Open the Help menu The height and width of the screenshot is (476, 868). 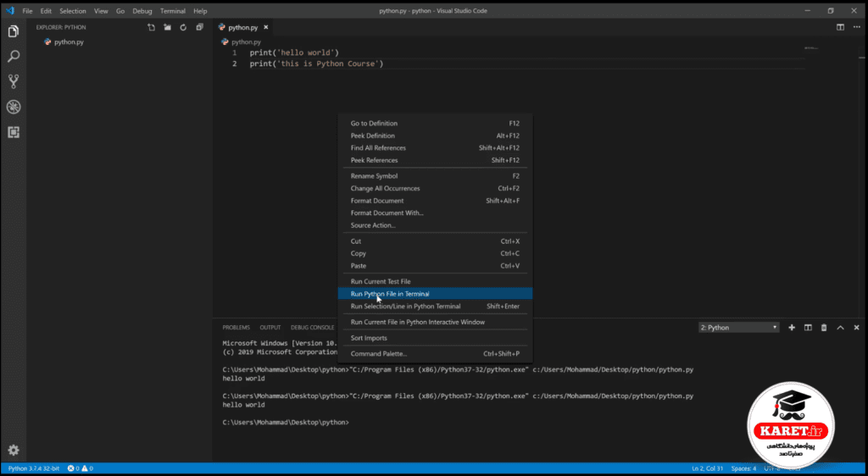pyautogui.click(x=200, y=11)
